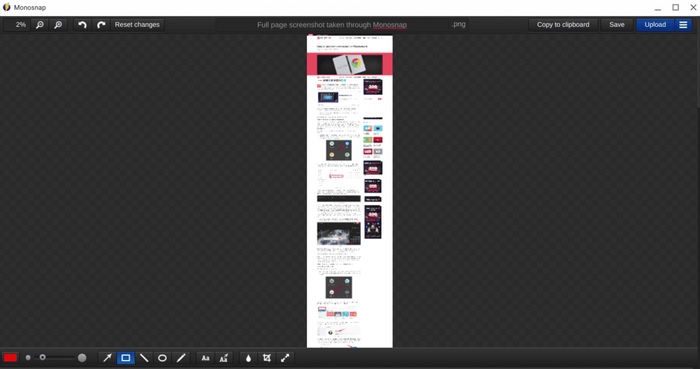Undo the last change
The image size is (700, 369).
point(82,25)
